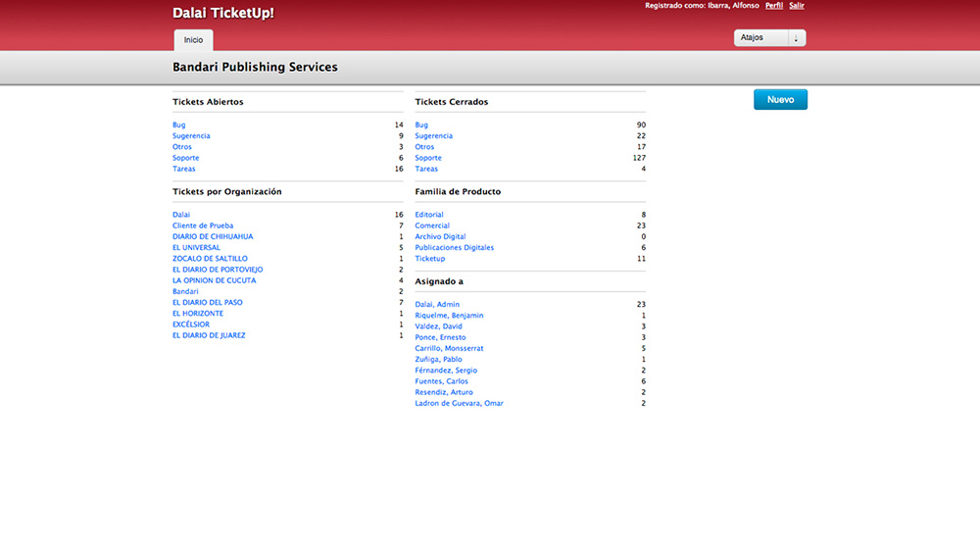Select the EL UNIVERSAL organization
Screen dimensions: 980x549
pyautogui.click(x=196, y=248)
